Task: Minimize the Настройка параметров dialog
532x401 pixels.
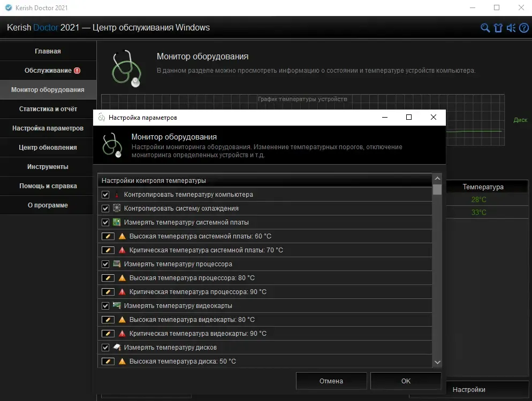Action: click(385, 117)
